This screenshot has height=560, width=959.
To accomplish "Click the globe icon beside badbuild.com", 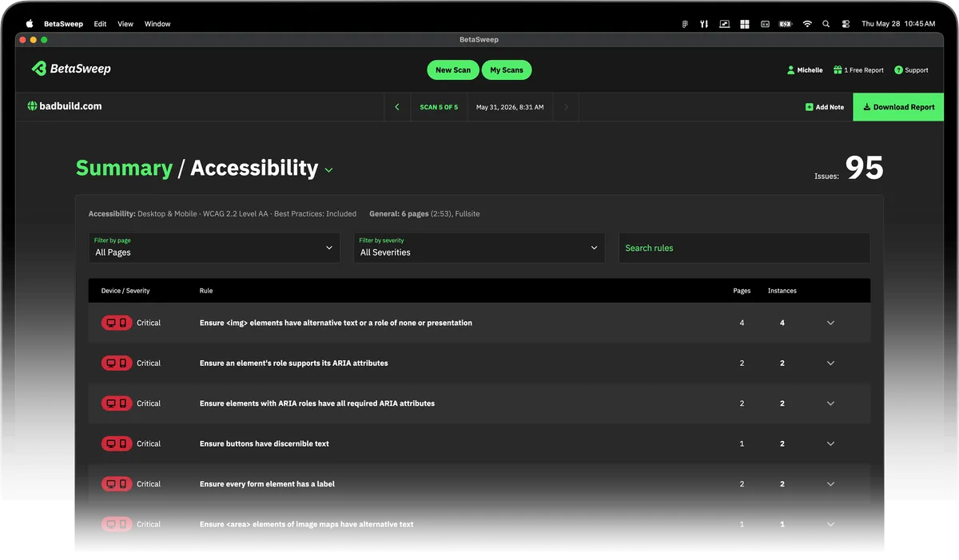I will (x=33, y=106).
